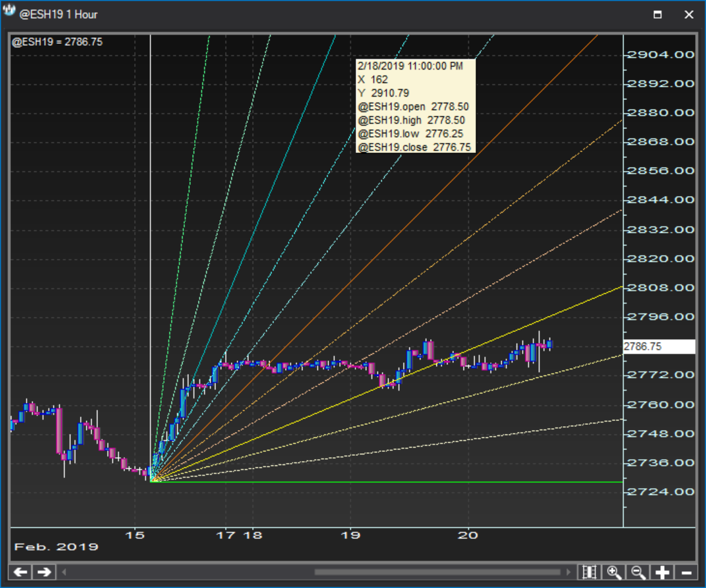
Task: Click the @ESH19 = 2786.75 symbol label
Action: (57, 42)
